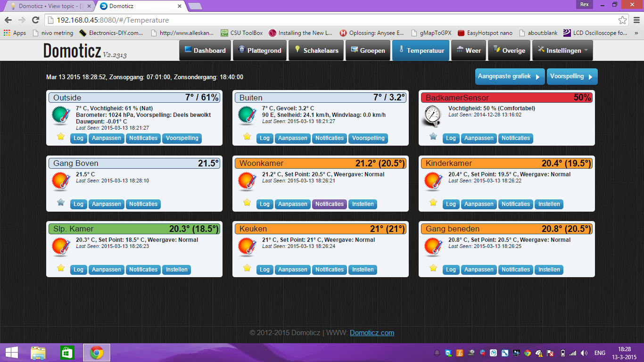Image resolution: width=644 pixels, height=362 pixels.
Task: Click the volume speaker tray icon
Action: click(x=584, y=353)
